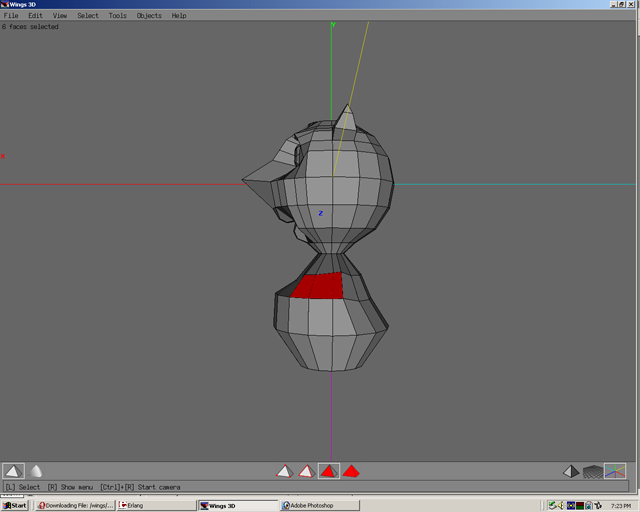This screenshot has height=512, width=640.
Task: Activate body selection mode pyramid
Action: [351, 472]
